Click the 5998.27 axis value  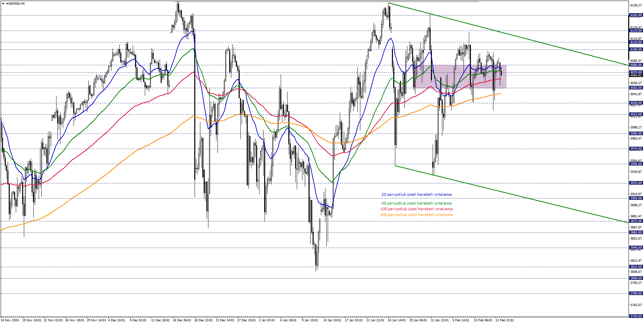coord(636,128)
